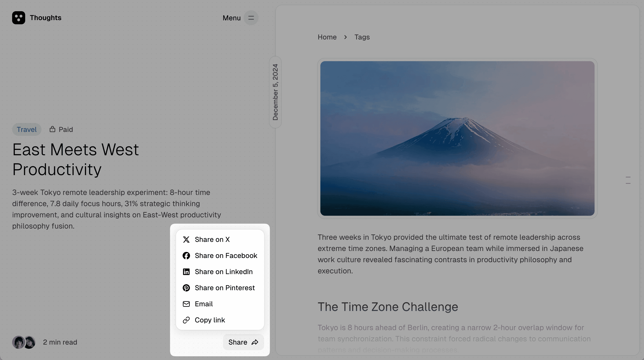644x360 pixels.
Task: Click the copy link chain icon
Action: tap(187, 320)
